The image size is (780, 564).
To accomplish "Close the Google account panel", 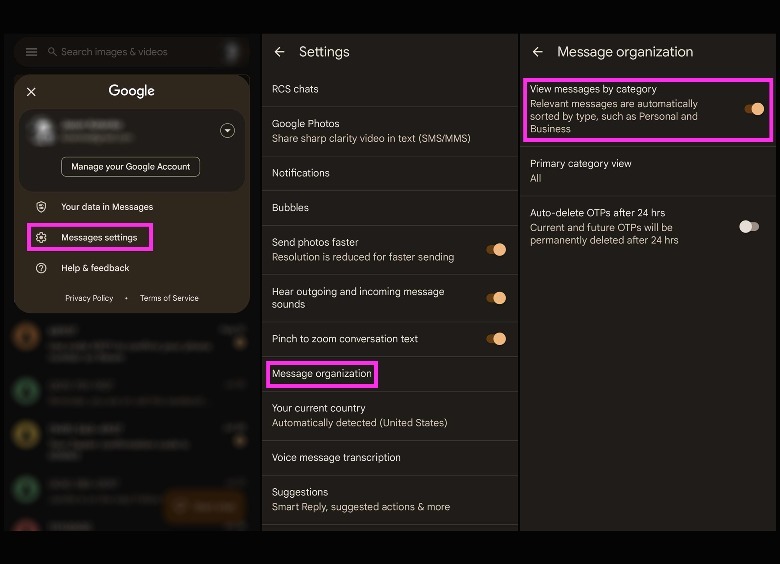I will pyautogui.click(x=31, y=92).
